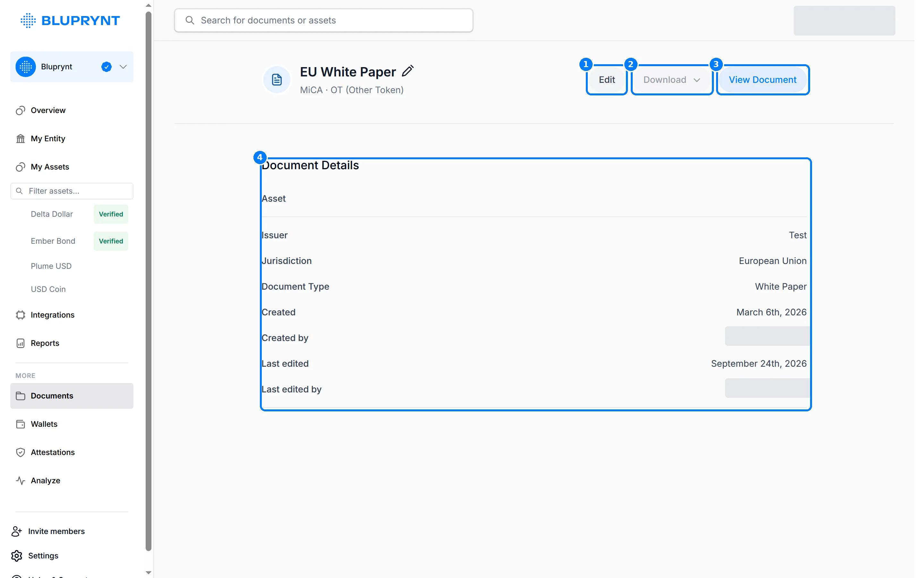The width and height of the screenshot is (924, 578).
Task: Click the Verified badge beside Ember Bond
Action: pyautogui.click(x=111, y=241)
